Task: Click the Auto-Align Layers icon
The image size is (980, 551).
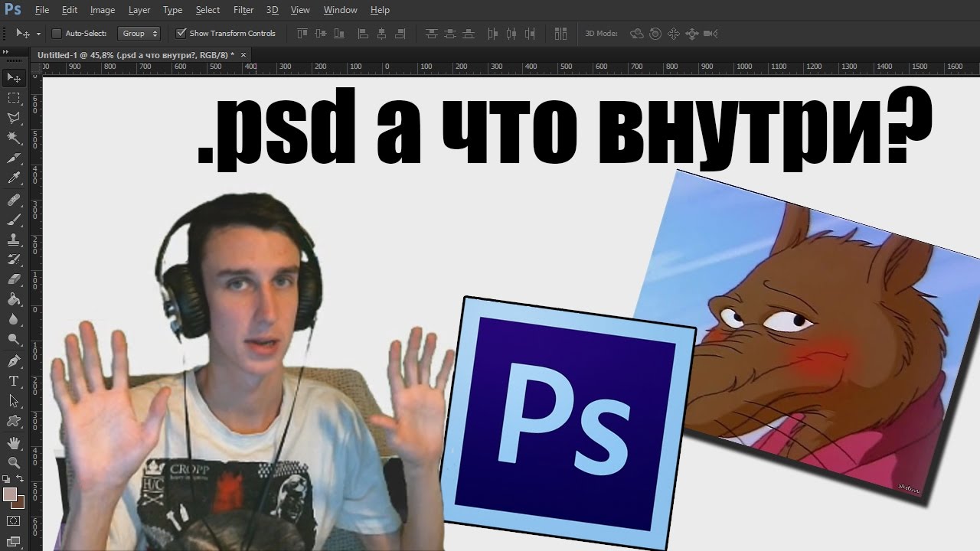Action: coord(561,34)
